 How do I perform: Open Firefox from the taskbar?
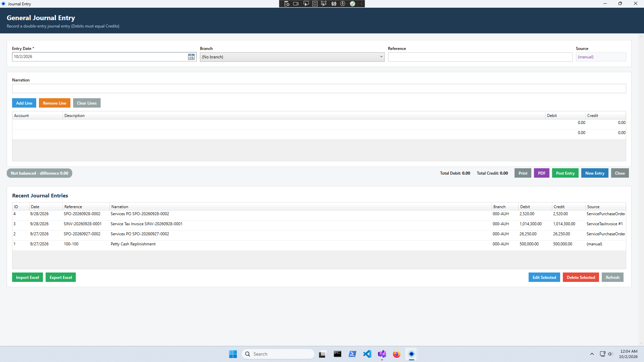[x=396, y=354]
